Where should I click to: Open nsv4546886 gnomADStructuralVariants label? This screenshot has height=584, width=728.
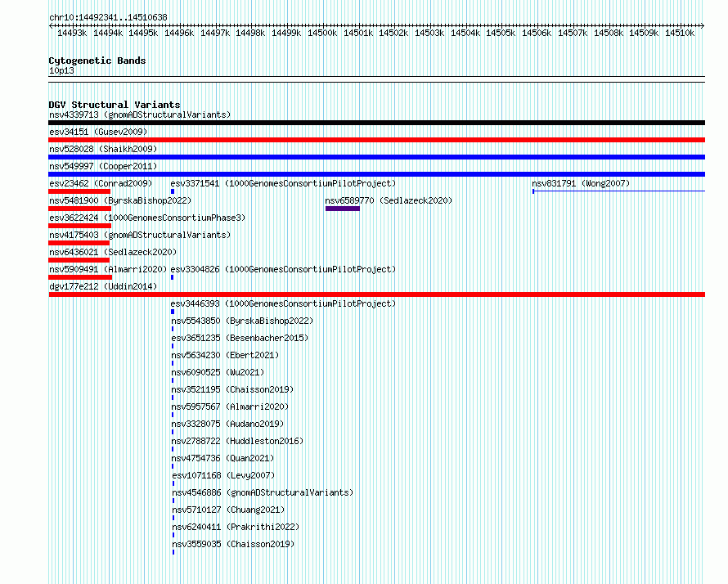click(x=263, y=492)
